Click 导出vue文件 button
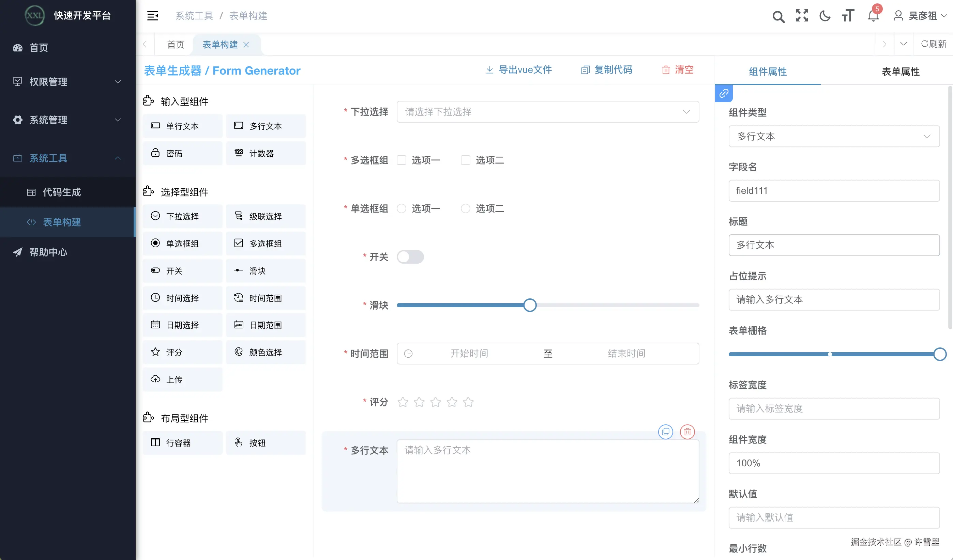The image size is (953, 560). [x=519, y=70]
